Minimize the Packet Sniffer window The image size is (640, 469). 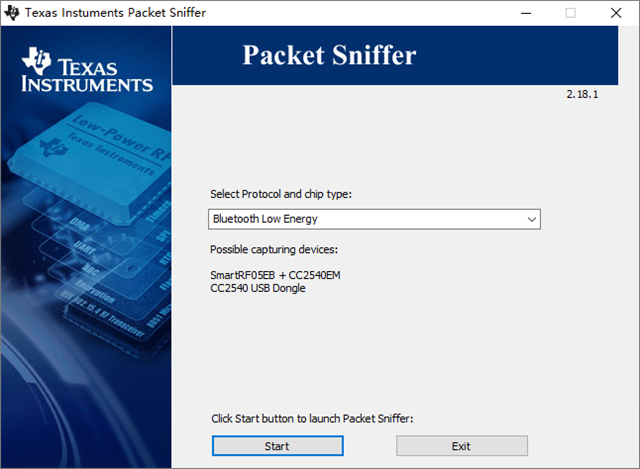coord(526,13)
